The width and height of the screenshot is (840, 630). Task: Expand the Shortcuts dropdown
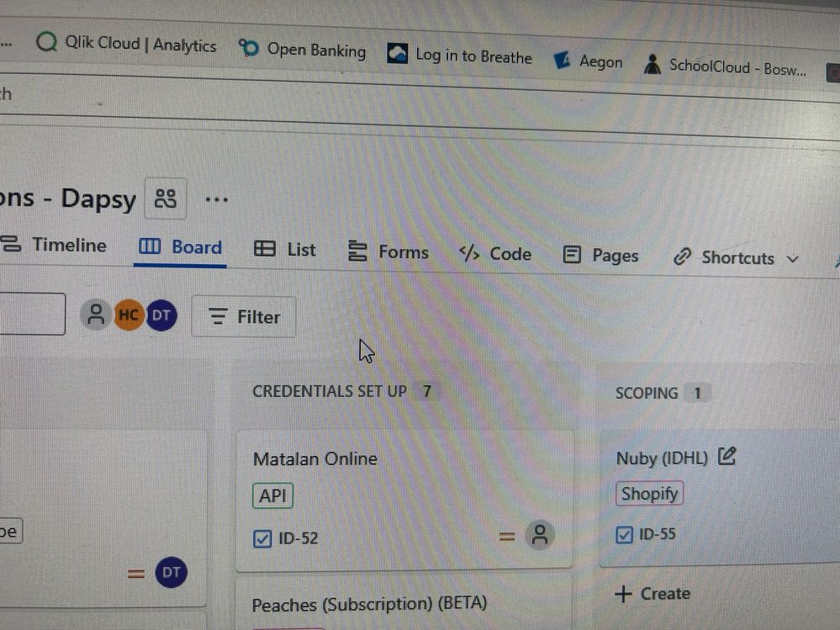click(737, 257)
